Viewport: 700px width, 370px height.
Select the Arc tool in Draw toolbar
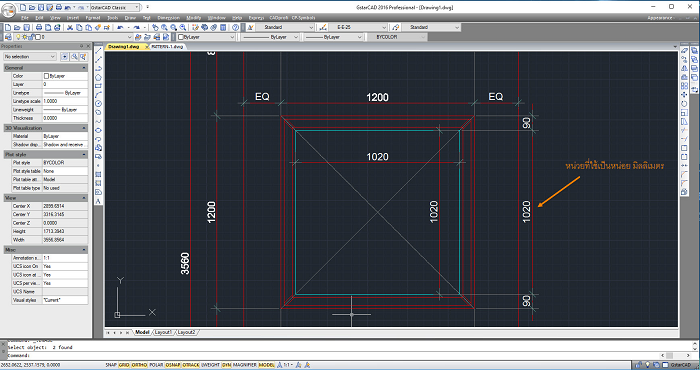tap(99, 95)
